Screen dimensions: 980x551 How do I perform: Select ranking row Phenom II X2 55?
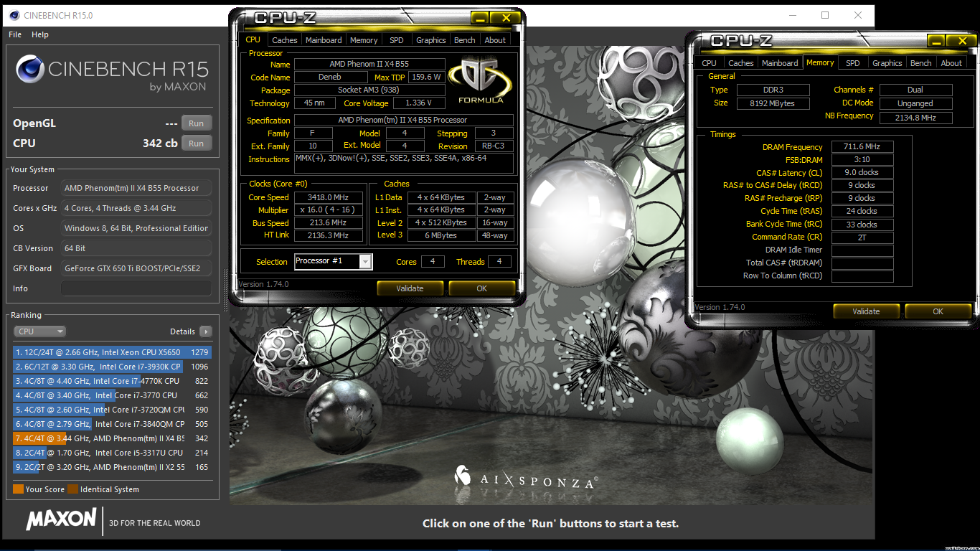[x=112, y=467]
